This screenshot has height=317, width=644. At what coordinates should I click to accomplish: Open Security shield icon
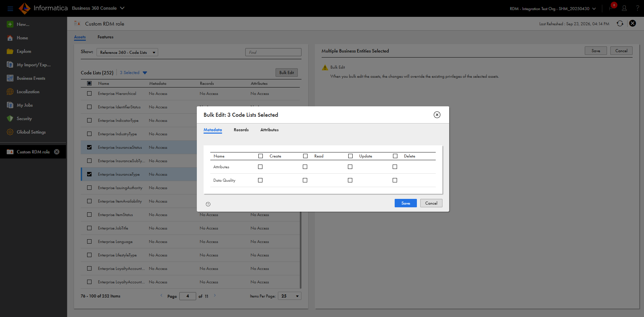coord(10,118)
